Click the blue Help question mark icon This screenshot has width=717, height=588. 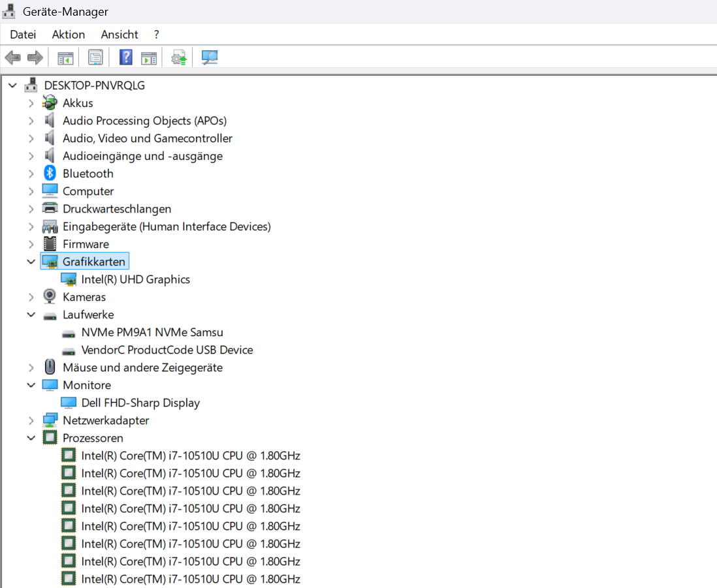126,57
